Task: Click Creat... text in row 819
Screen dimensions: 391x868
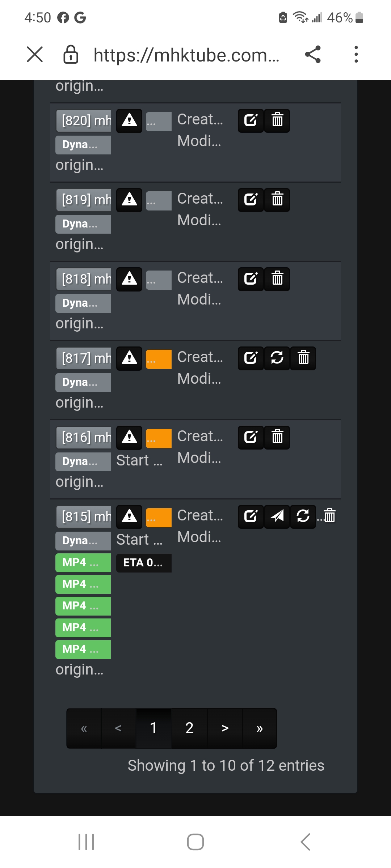Action: pyautogui.click(x=200, y=199)
